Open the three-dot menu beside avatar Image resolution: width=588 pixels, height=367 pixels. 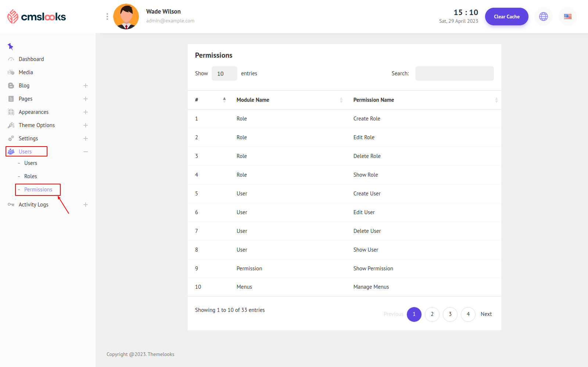107,17
